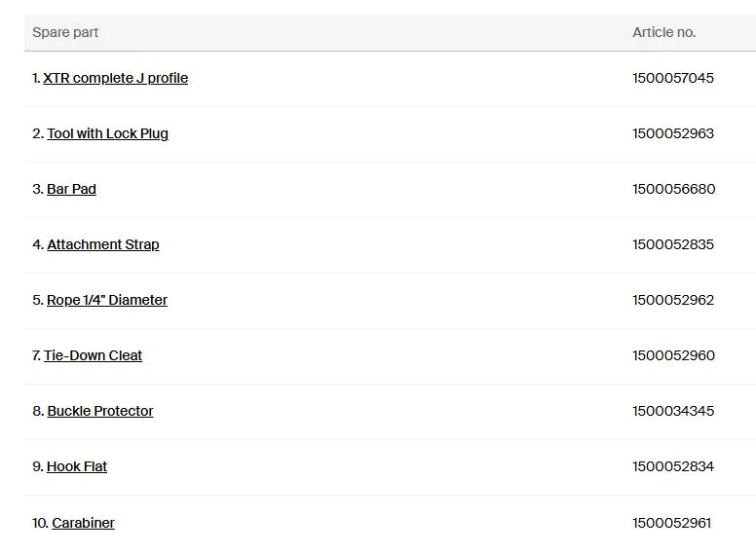Viewport: 756px width, 553px height.
Task: Open the Attachment Strap link
Action: click(x=103, y=244)
